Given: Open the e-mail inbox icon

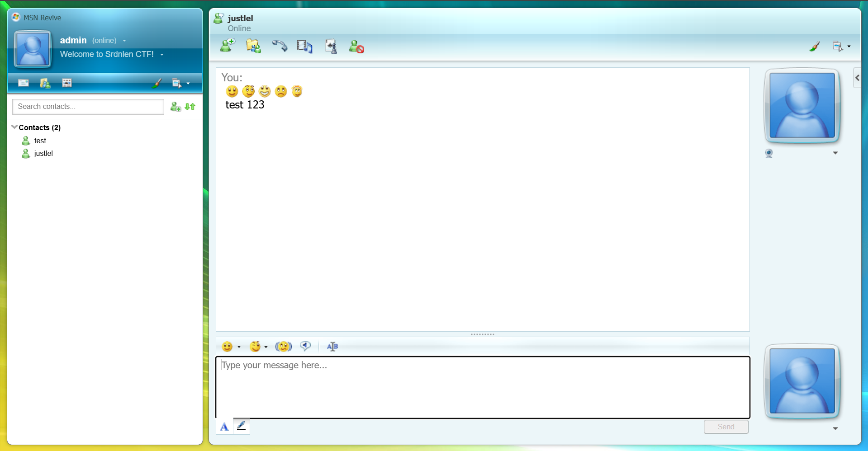Looking at the screenshot, I should click(x=24, y=83).
